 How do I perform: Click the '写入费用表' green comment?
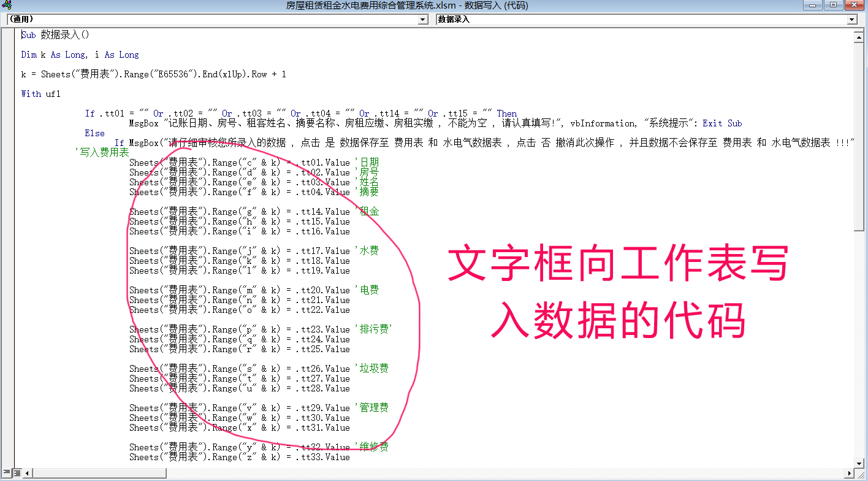101,153
